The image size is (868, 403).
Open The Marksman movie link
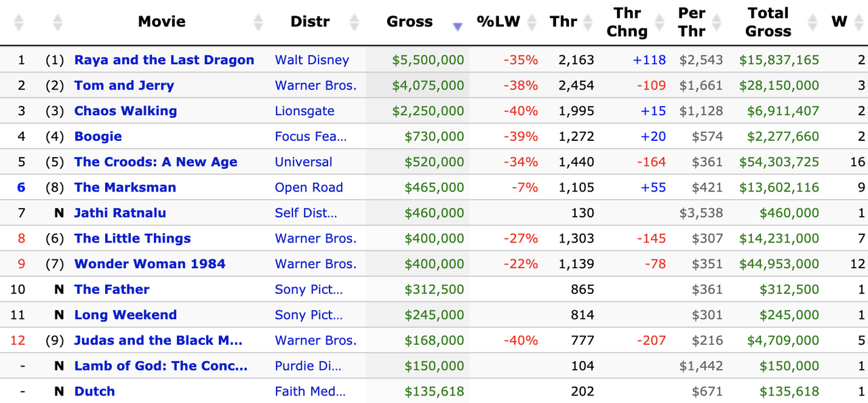125,188
